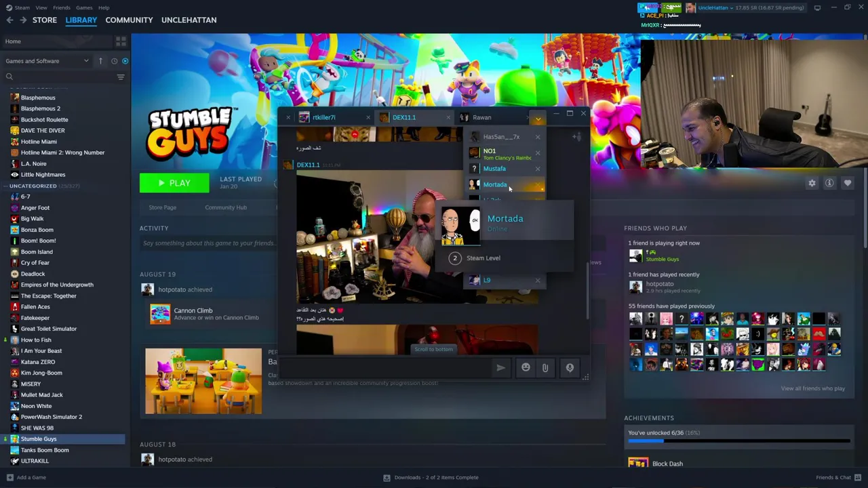This screenshot has width=868, height=488.
Task: Click the voice chat microphone icon
Action: (x=570, y=367)
